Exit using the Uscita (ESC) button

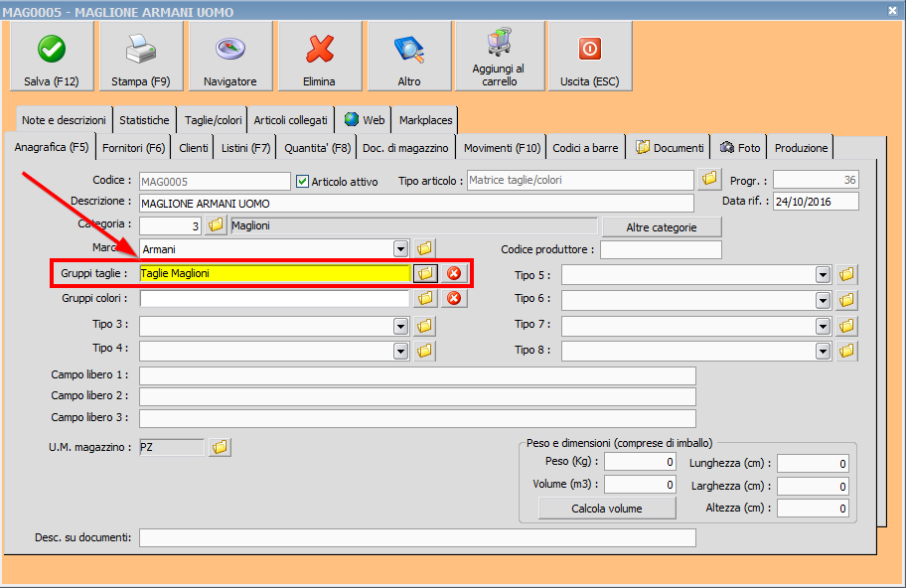[589, 57]
